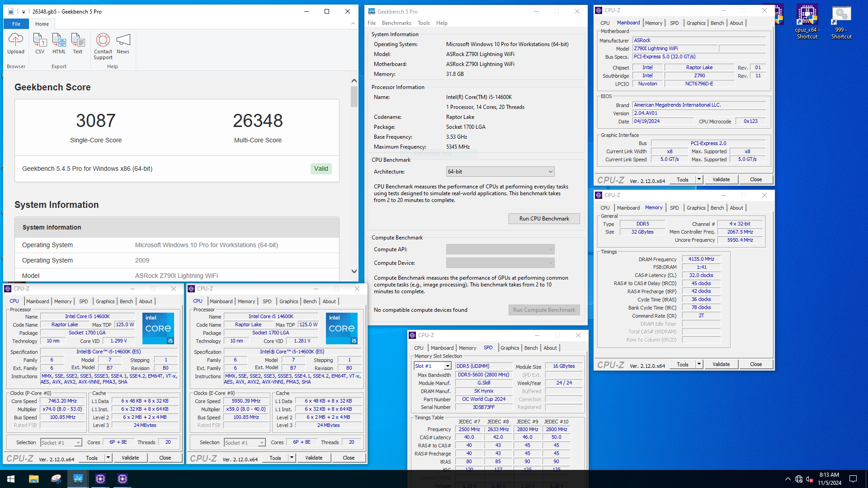Open the taskbar clock showing 8:13 AM
The height and width of the screenshot is (488, 868).
tap(830, 479)
